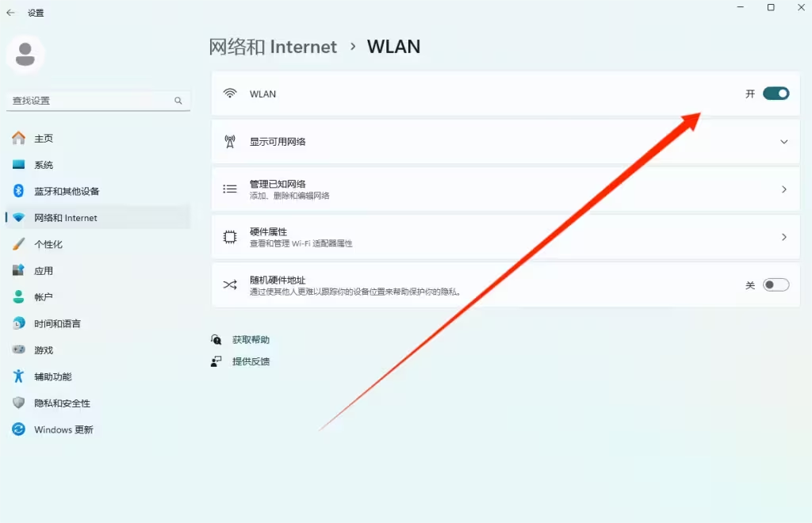Open 硬件属性 via right chevron
Image resolution: width=812 pixels, height=523 pixels.
784,237
